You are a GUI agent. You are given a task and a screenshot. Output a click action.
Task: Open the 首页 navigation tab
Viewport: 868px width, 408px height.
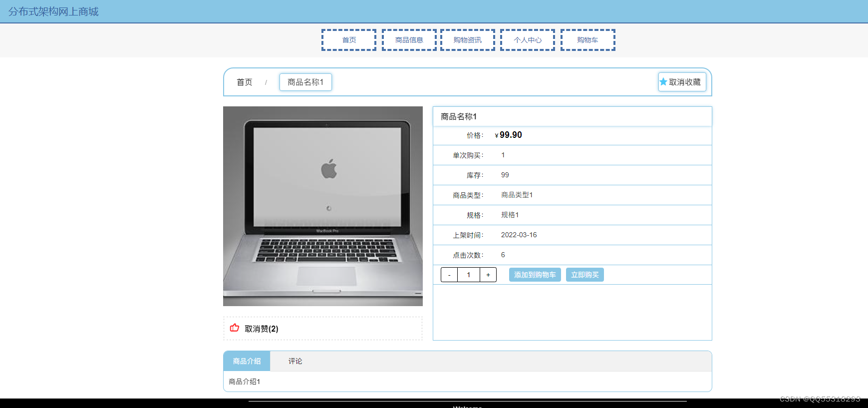pyautogui.click(x=349, y=40)
